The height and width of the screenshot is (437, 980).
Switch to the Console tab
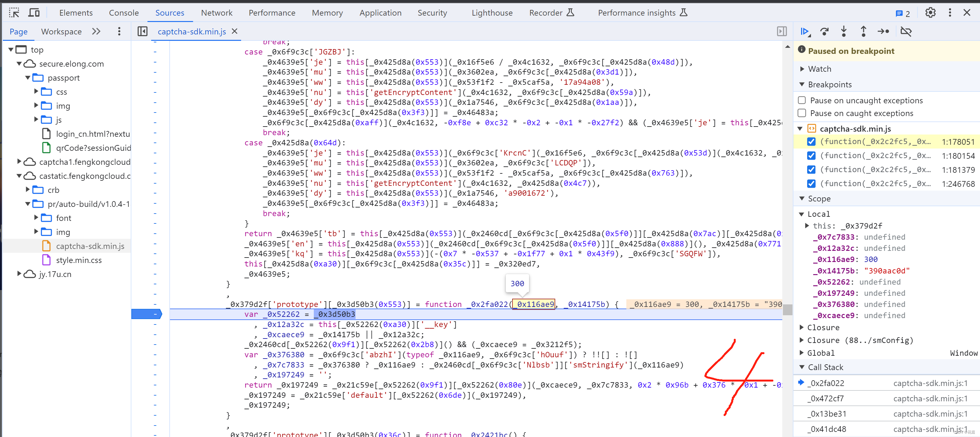pyautogui.click(x=124, y=12)
